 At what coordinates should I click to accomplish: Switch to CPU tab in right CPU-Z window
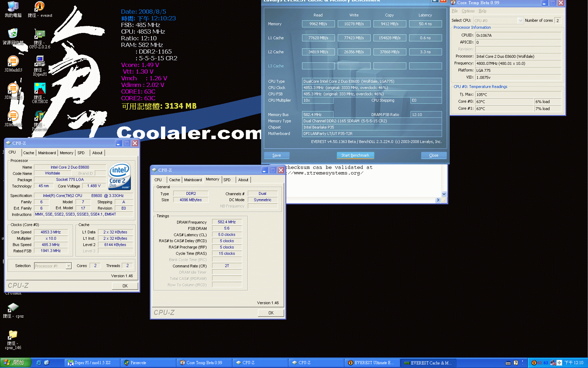click(x=158, y=180)
